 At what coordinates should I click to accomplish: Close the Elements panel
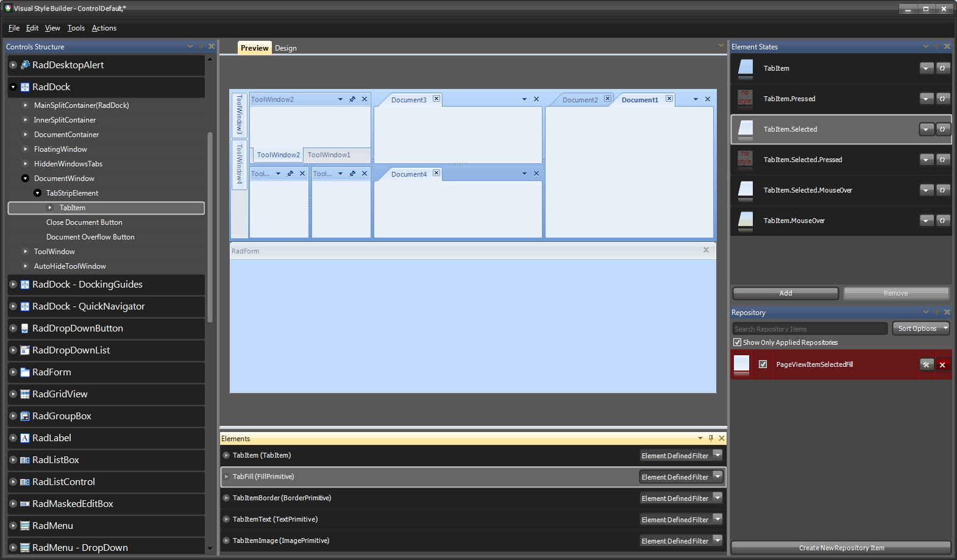point(722,438)
